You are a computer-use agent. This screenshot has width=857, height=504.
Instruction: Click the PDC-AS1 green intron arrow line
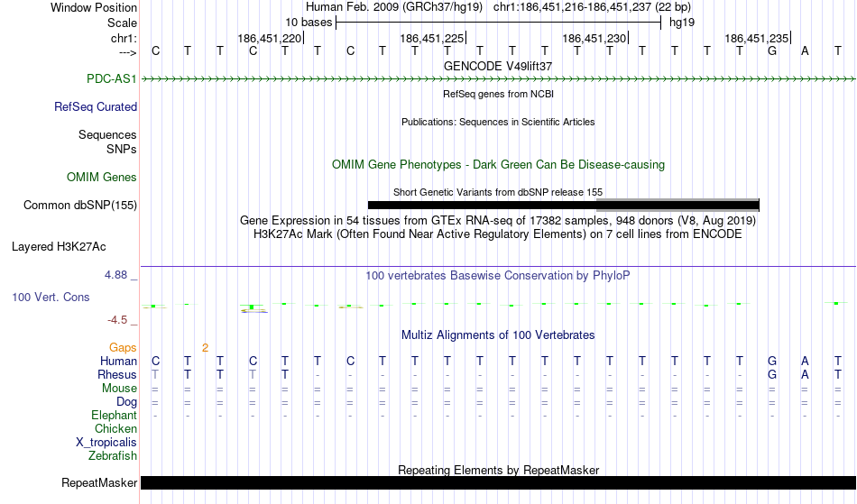(499, 79)
